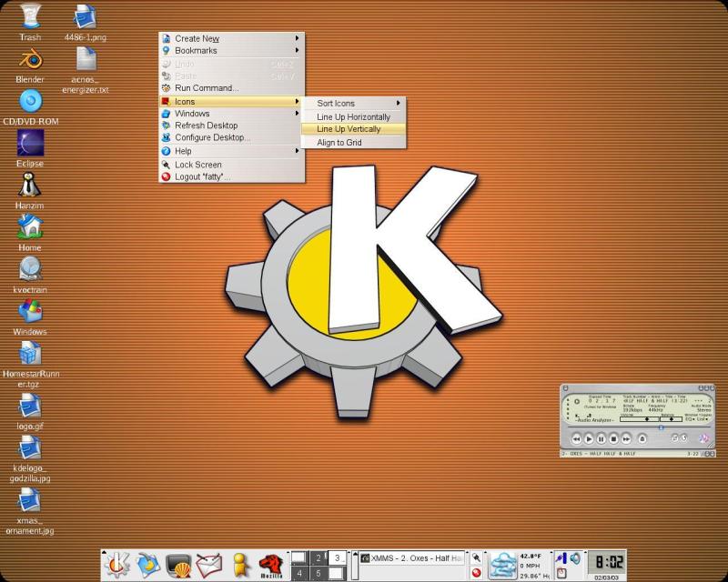Toggle the XMMS playlist List window
The height and width of the screenshot is (582, 728).
click(703, 419)
